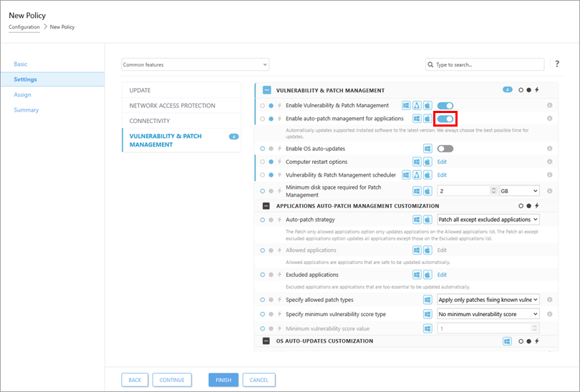The image size is (580, 392).
Task: Collapse the Vulnerability & Patch Management section
Action: click(x=266, y=90)
